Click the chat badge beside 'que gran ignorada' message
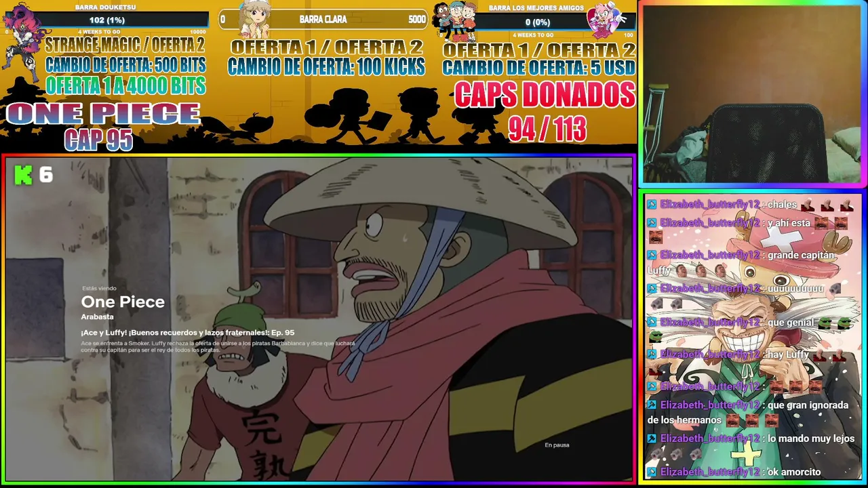 click(x=652, y=405)
